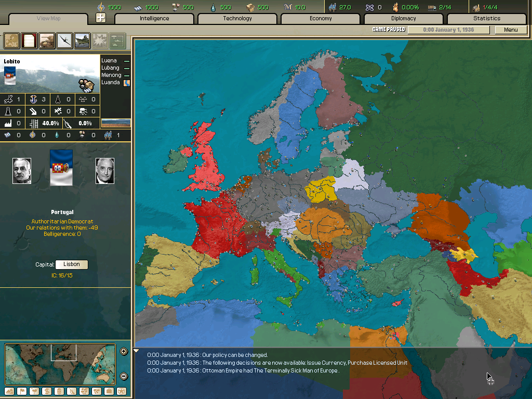Viewport: 532px width, 399px height.
Task: Open the diary ledger page icon
Action: (x=29, y=40)
